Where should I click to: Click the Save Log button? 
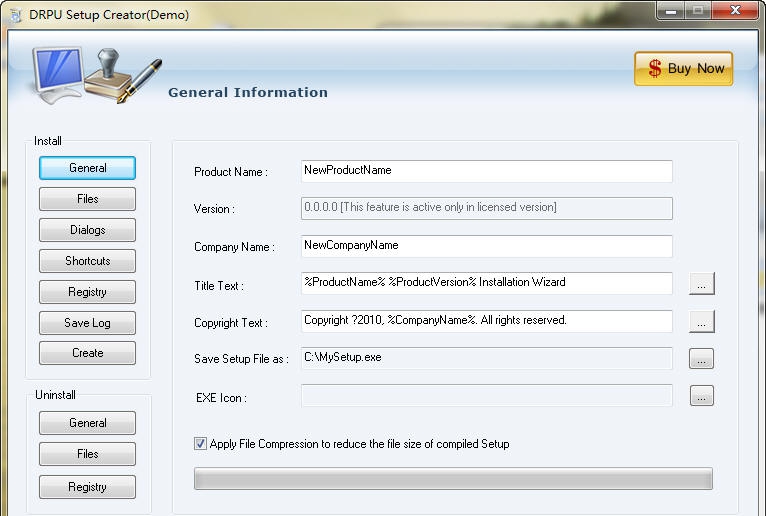pyautogui.click(x=87, y=323)
